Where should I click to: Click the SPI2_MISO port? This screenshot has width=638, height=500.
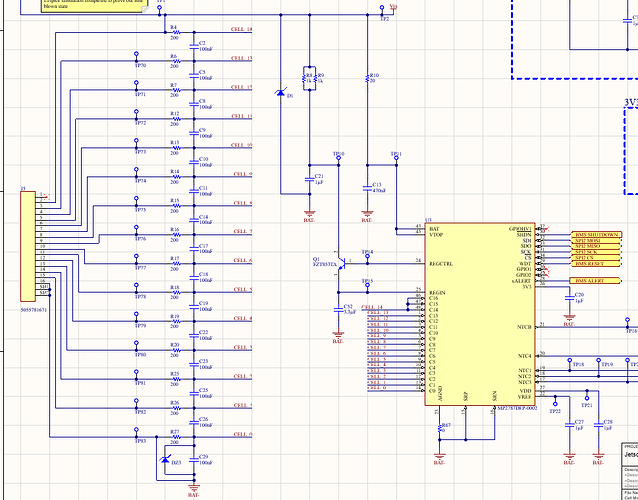point(597,246)
